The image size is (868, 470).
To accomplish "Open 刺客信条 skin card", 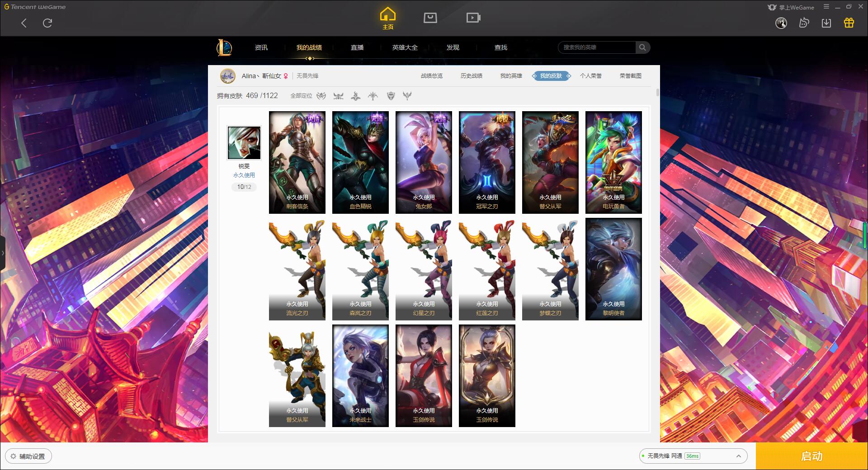I will pyautogui.click(x=297, y=162).
